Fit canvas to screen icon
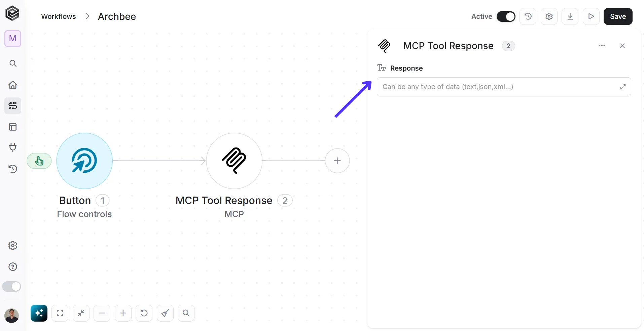The image size is (644, 331). click(60, 313)
